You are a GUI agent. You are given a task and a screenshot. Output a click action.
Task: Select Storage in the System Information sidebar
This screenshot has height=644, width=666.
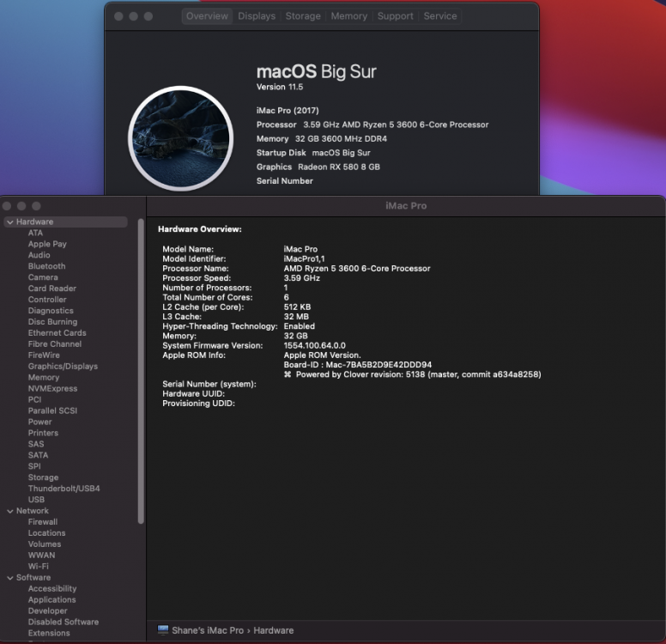[x=43, y=477]
